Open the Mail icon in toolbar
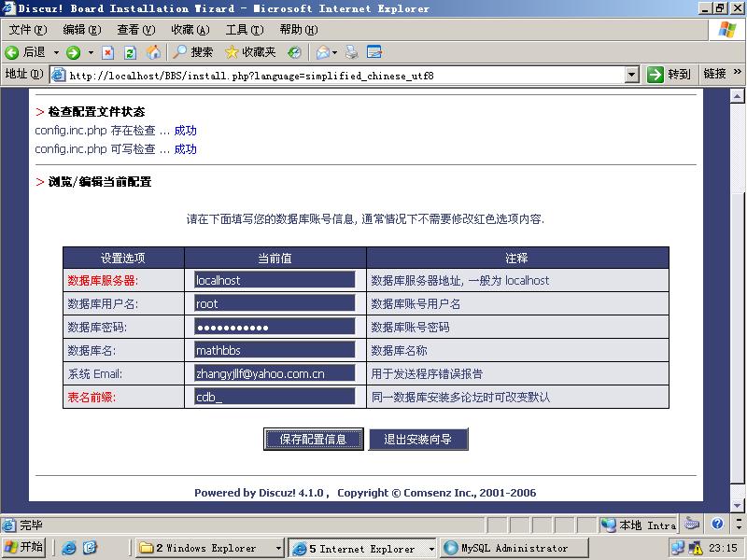 point(322,52)
